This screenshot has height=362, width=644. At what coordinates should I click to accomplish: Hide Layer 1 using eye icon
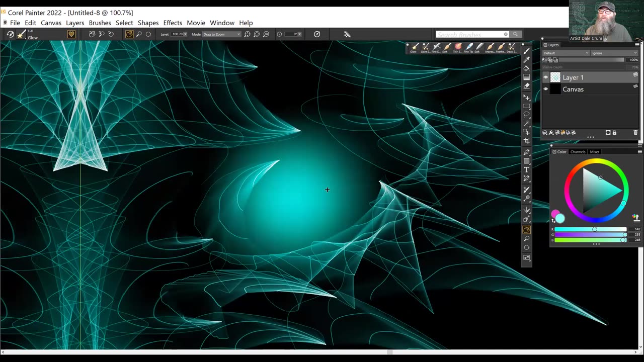[545, 77]
